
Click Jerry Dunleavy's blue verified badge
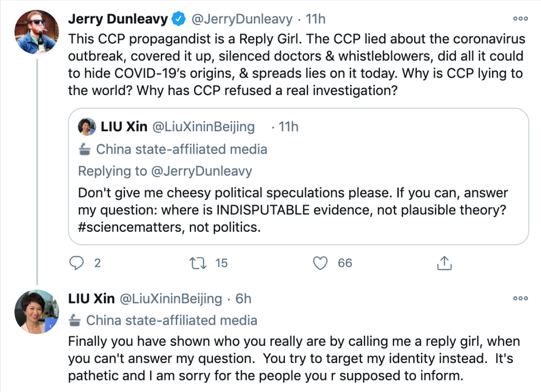point(179,20)
